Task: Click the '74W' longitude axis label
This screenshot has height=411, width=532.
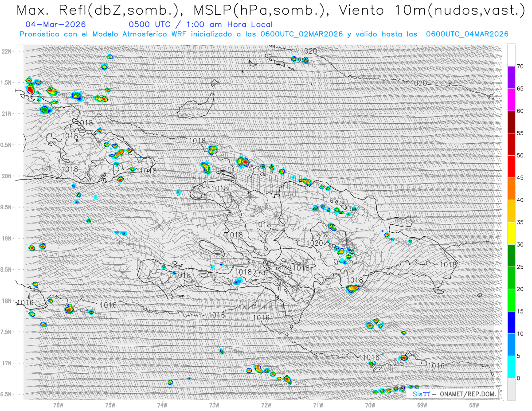Action: pos(162,404)
